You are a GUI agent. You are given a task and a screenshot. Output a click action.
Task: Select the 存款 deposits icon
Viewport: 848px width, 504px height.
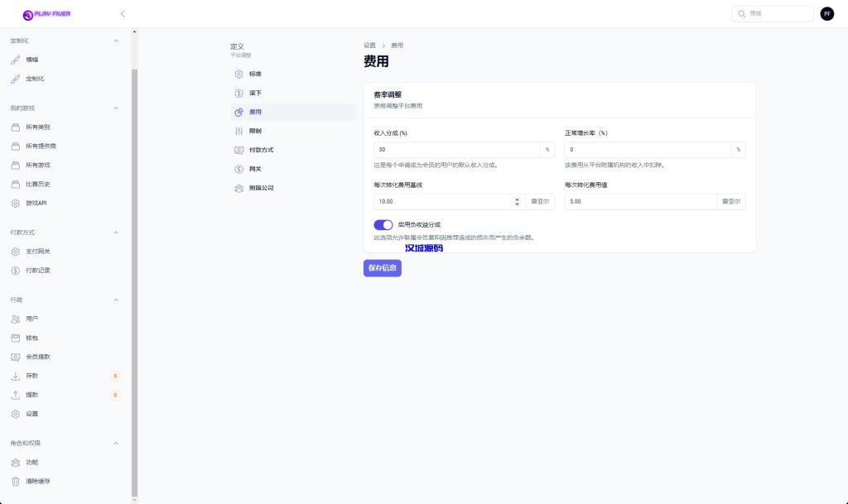[14, 376]
